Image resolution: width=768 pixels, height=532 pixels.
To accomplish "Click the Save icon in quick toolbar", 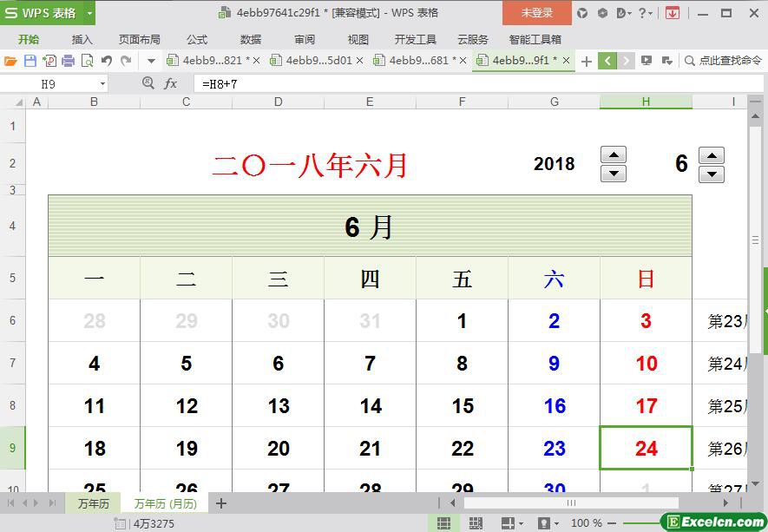I will pos(30,61).
